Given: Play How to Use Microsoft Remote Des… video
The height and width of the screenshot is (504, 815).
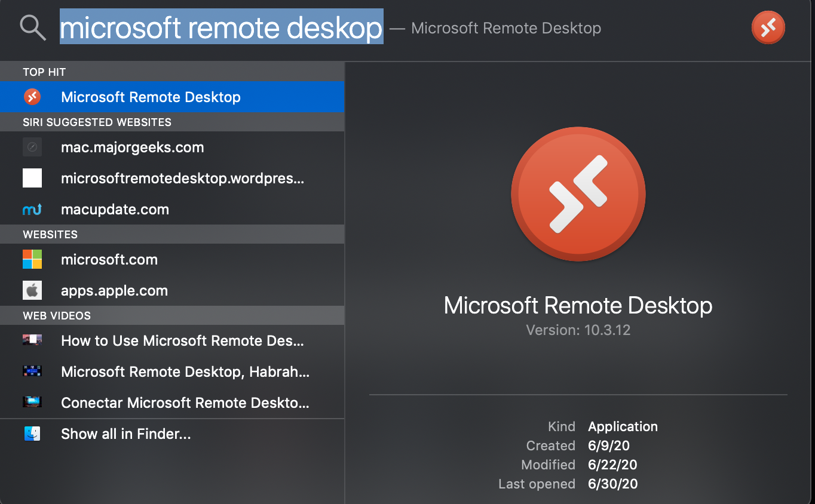Looking at the screenshot, I should pyautogui.click(x=172, y=340).
